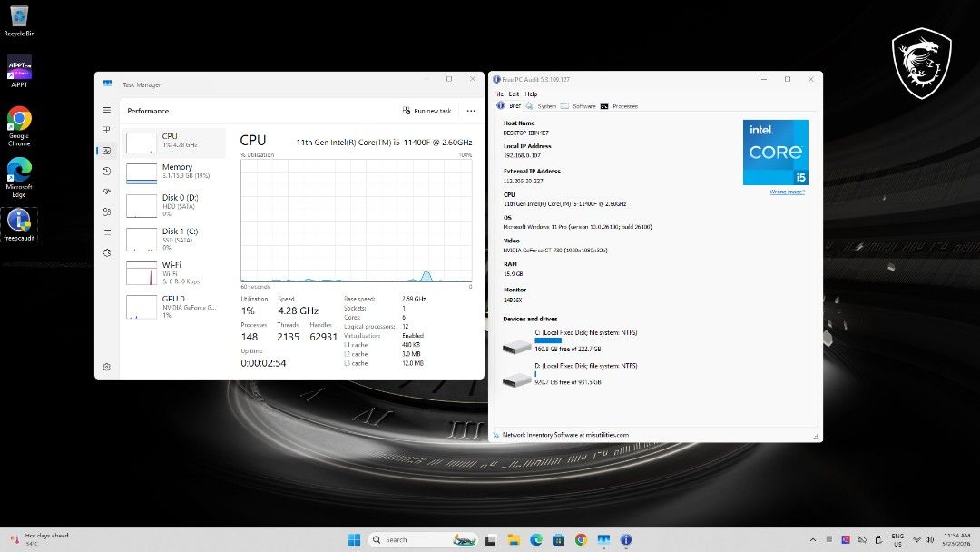Select Microsoft Edge desktop shortcut
The width and height of the screenshot is (980, 552).
coord(19,178)
